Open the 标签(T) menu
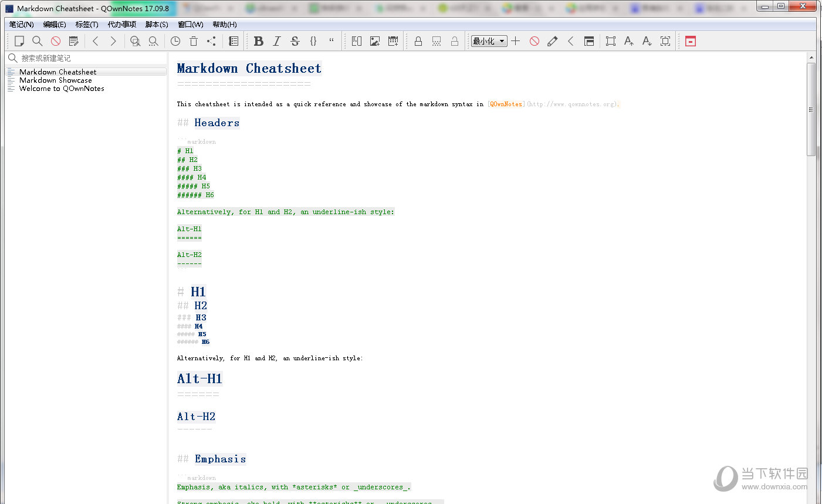Screen dimensions: 822x504 [87, 24]
